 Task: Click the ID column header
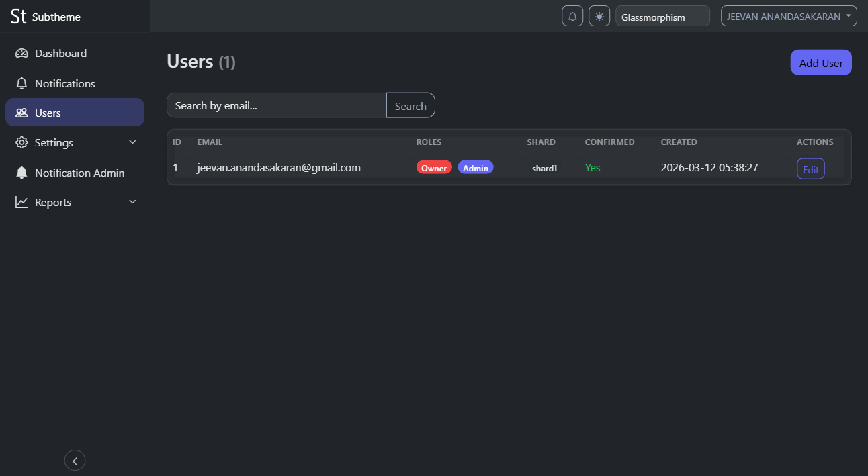click(177, 142)
